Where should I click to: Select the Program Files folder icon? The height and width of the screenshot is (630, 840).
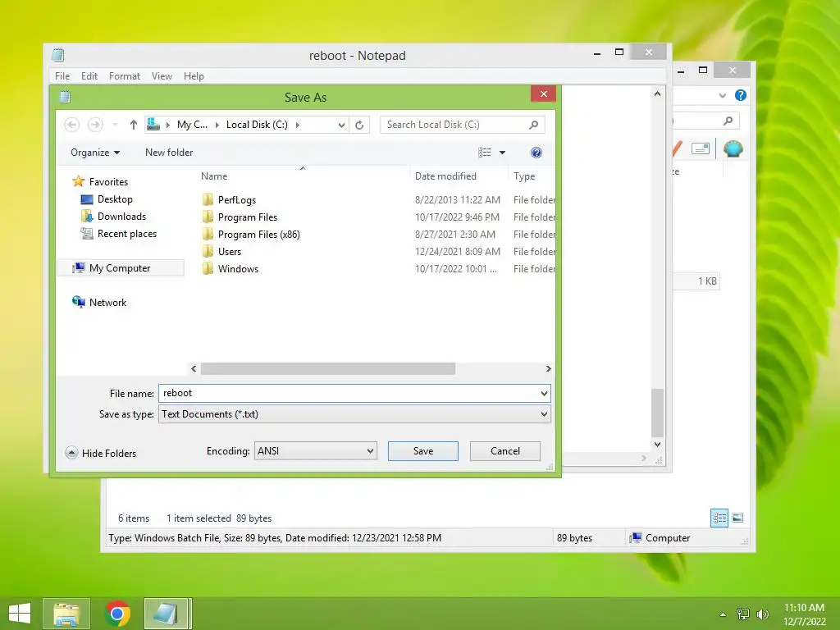click(208, 217)
